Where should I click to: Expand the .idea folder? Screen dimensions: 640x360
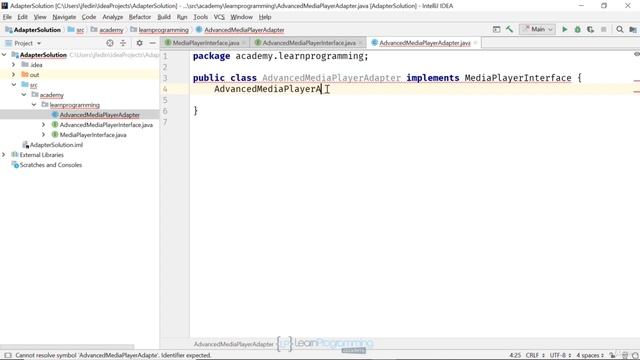pyautogui.click(x=13, y=65)
